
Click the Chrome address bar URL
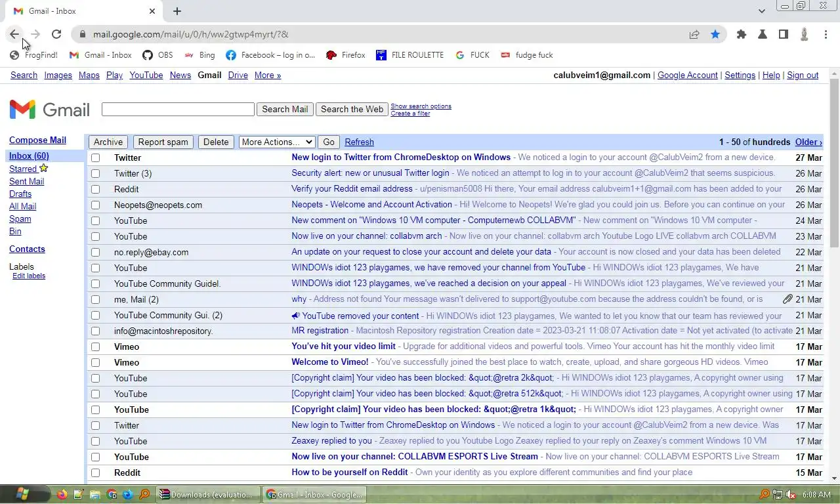[190, 34]
